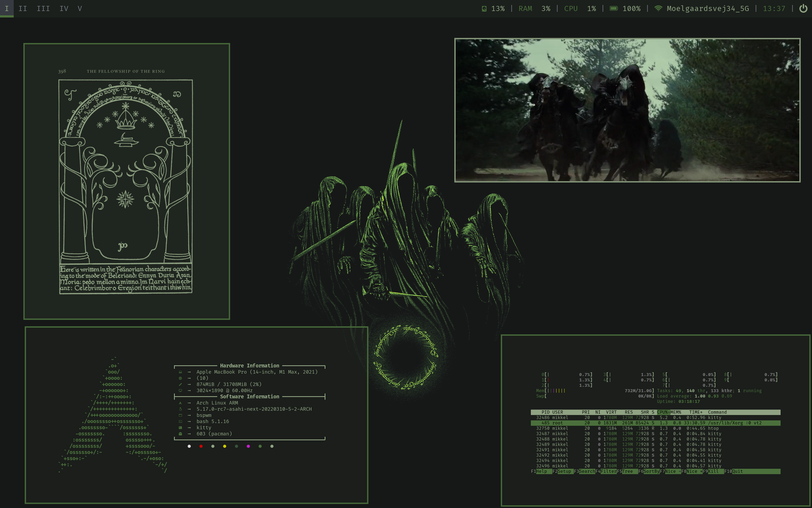Click the Moelgaardsvej34_5G network name
The image size is (812, 508).
[708, 8]
